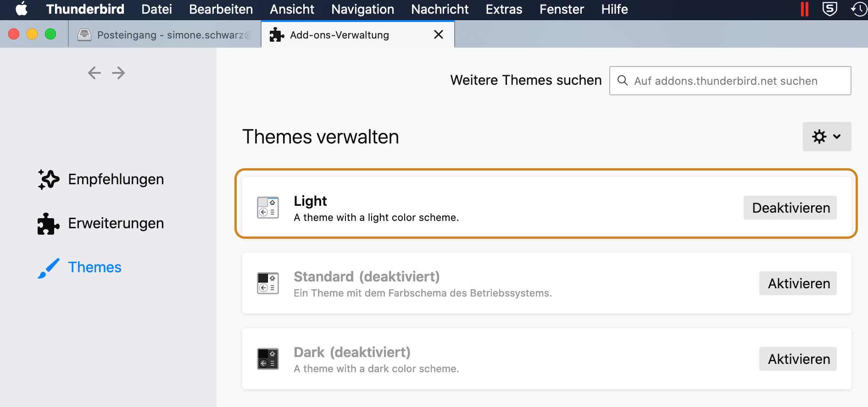Click the Light theme preview icon

[x=268, y=208]
